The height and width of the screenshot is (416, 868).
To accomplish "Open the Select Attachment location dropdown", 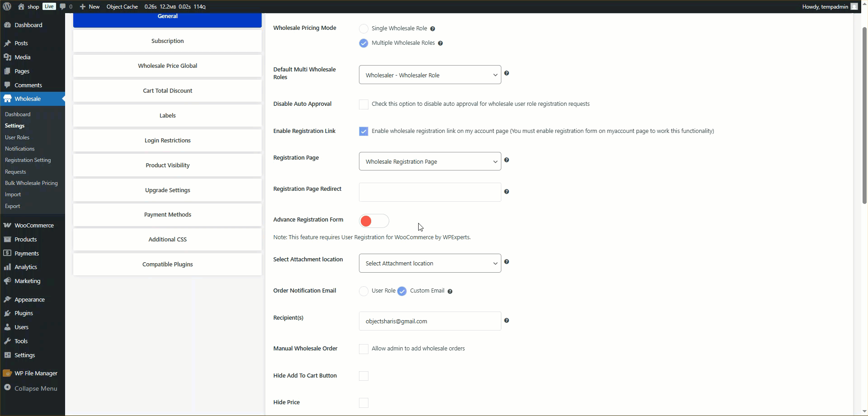I will coord(430,263).
